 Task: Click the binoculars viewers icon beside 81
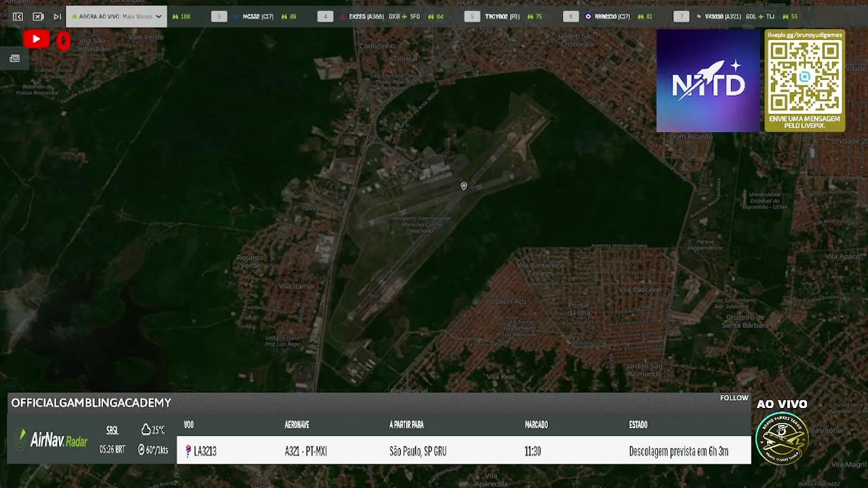click(641, 16)
